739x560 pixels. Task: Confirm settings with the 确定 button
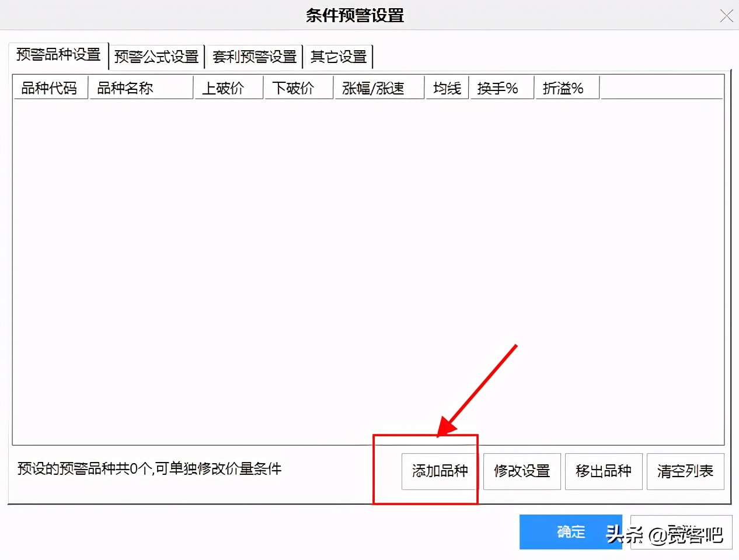point(570,531)
